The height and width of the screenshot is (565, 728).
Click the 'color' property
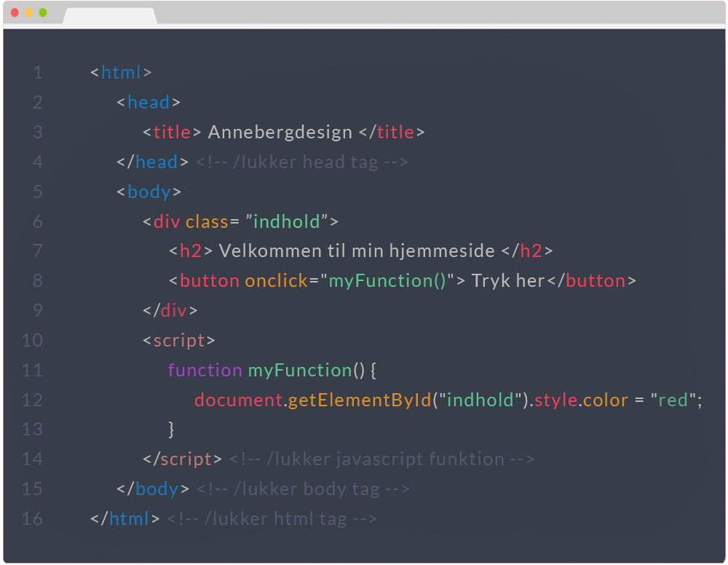pyautogui.click(x=606, y=400)
